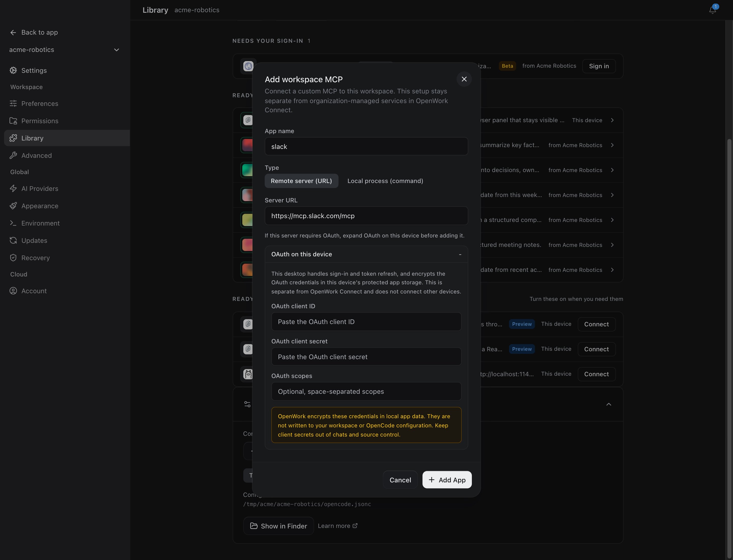The height and width of the screenshot is (560, 733).
Task: Click the yellow-green app icon in the ready list
Action: (247, 220)
